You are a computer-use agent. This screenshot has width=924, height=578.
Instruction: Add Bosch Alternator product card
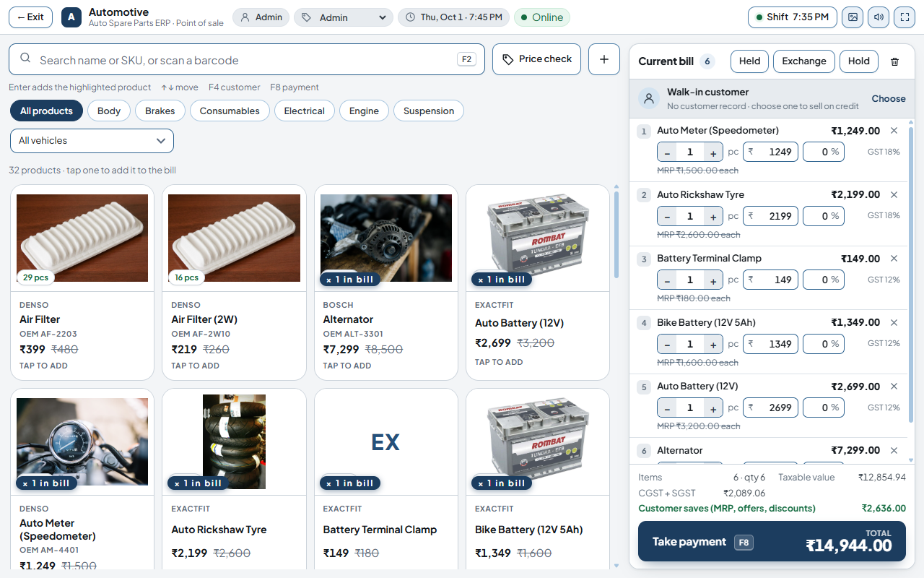click(x=386, y=282)
